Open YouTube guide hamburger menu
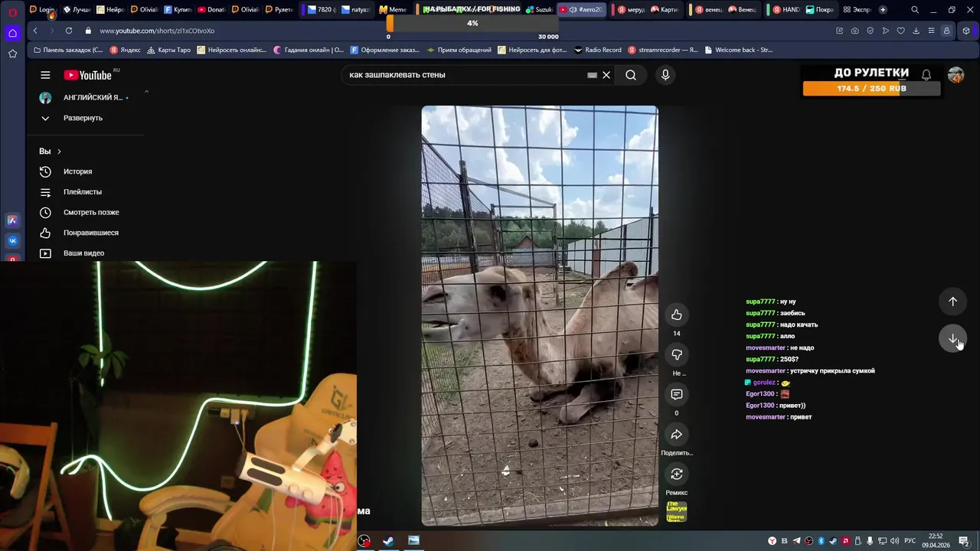The width and height of the screenshot is (980, 551). point(45,75)
